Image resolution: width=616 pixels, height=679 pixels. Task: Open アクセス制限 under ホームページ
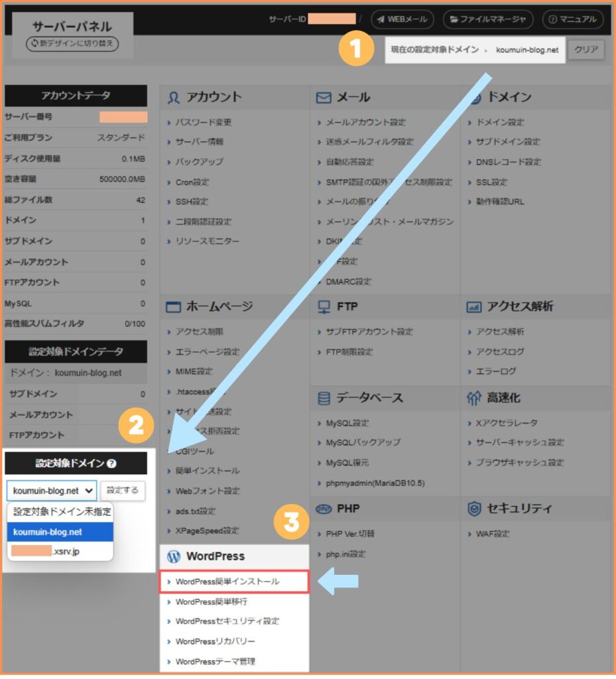coord(199,332)
